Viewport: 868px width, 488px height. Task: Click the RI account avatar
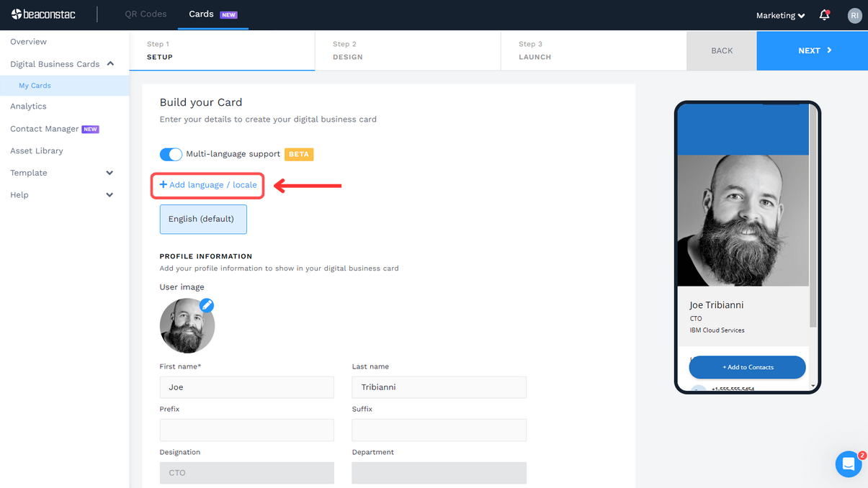tap(854, 15)
